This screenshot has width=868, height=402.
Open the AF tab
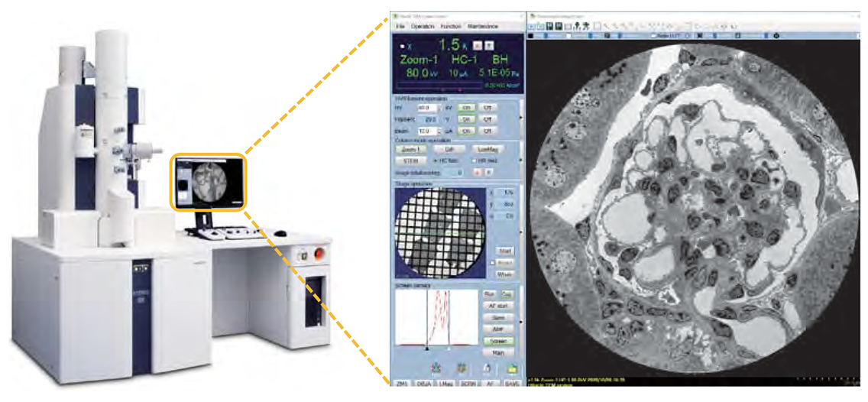coord(491,384)
